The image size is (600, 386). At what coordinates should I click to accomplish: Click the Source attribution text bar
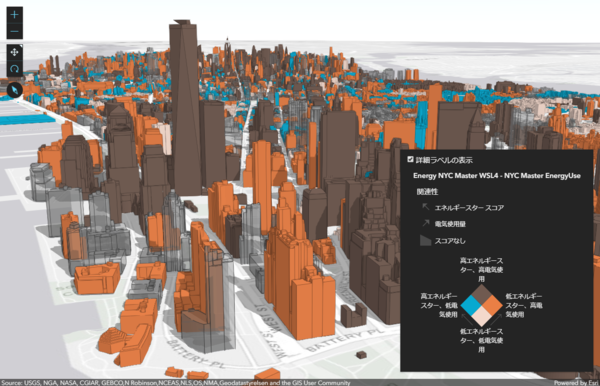point(176,383)
